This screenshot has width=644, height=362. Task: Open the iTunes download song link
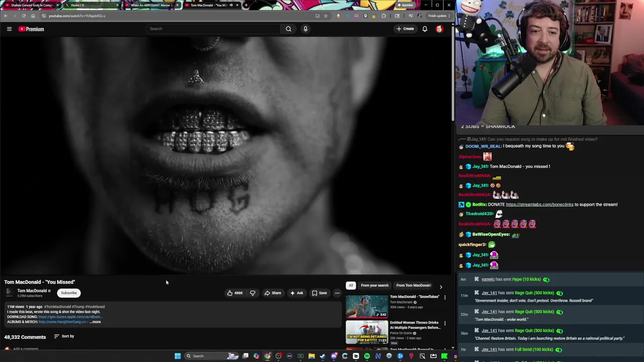[x=70, y=317]
